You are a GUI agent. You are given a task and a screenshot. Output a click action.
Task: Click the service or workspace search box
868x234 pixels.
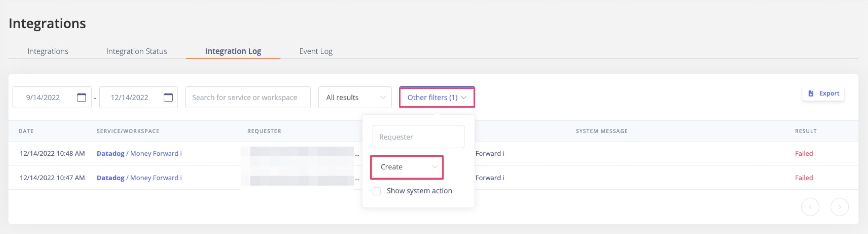point(248,97)
